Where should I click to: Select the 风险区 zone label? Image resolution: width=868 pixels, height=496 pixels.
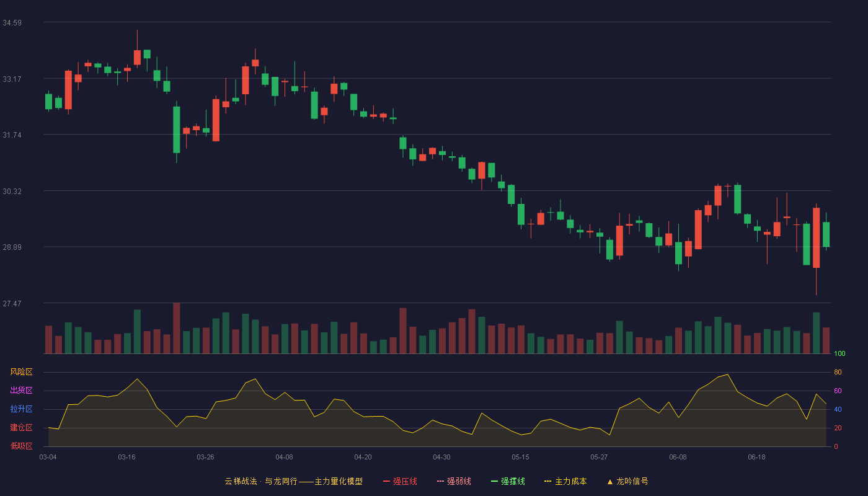pos(21,372)
